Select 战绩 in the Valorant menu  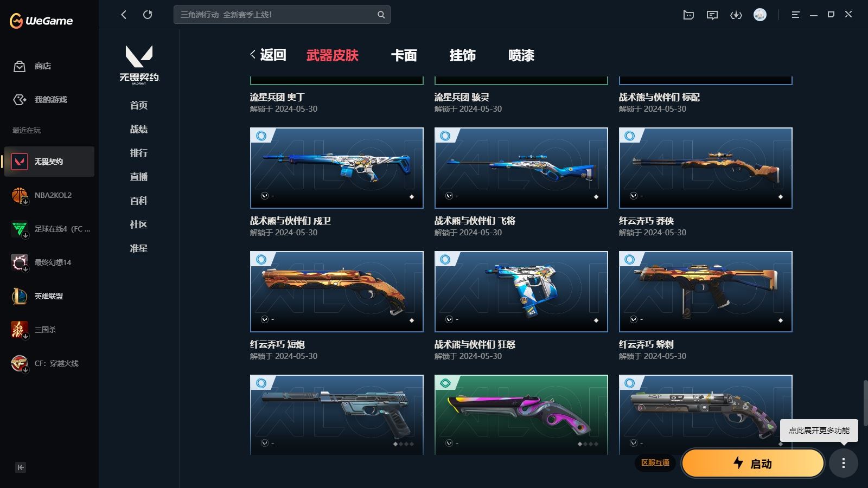pos(139,129)
